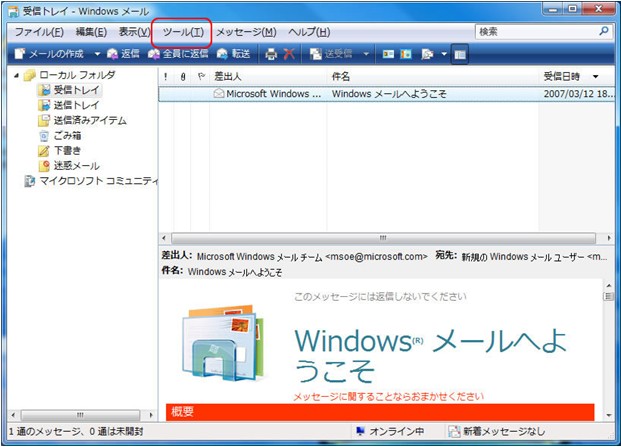
Task: Click the 全員に返信 (reply all) button
Action: pos(178,53)
